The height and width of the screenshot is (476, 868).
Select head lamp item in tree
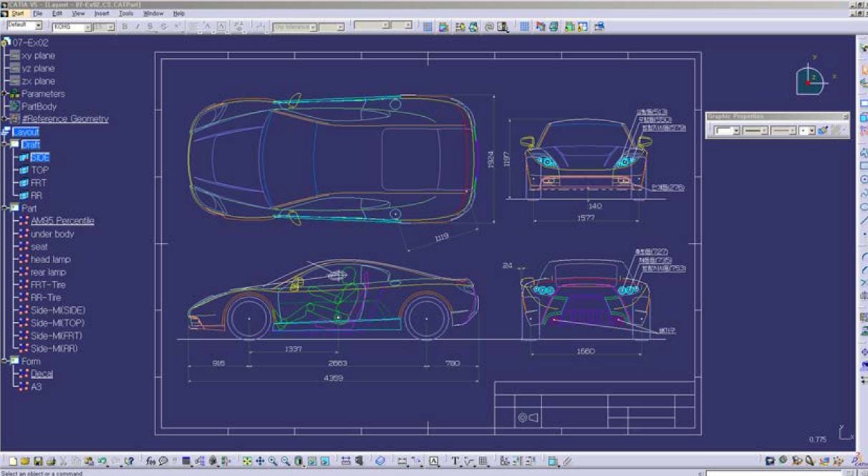click(50, 260)
